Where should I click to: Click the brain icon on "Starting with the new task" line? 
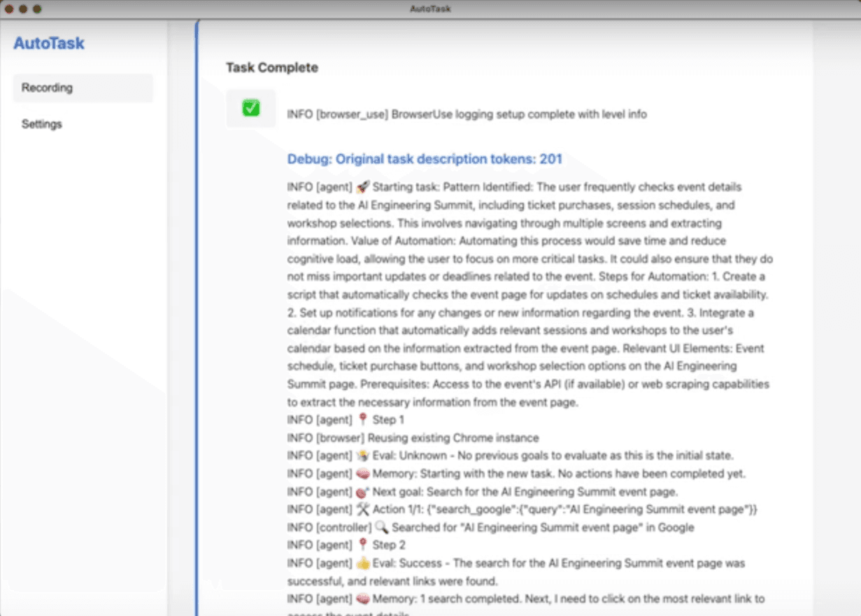(x=362, y=474)
